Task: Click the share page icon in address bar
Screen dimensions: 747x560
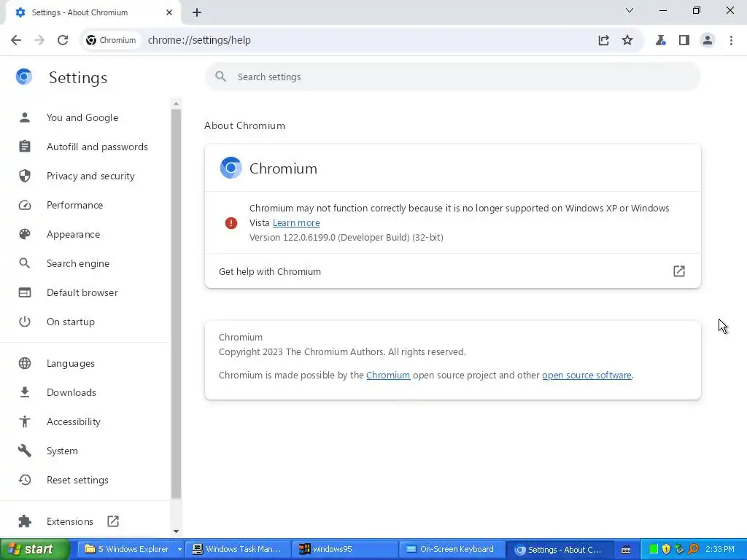Action: pos(603,40)
